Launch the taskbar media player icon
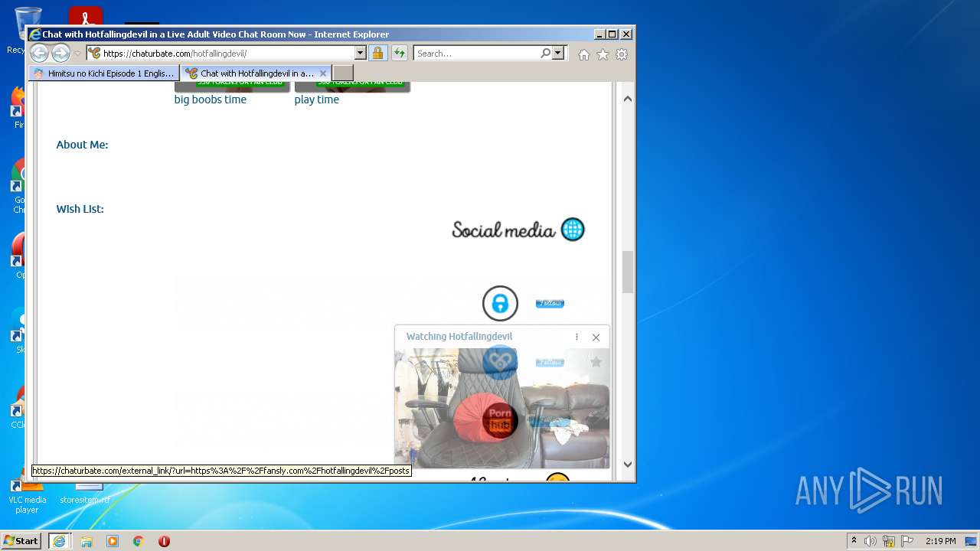Screen dimensions: 980x551 pos(113,541)
